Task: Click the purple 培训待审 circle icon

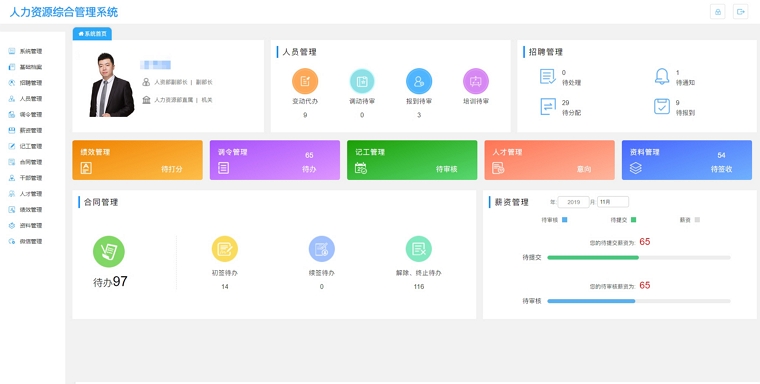Action: pyautogui.click(x=475, y=81)
